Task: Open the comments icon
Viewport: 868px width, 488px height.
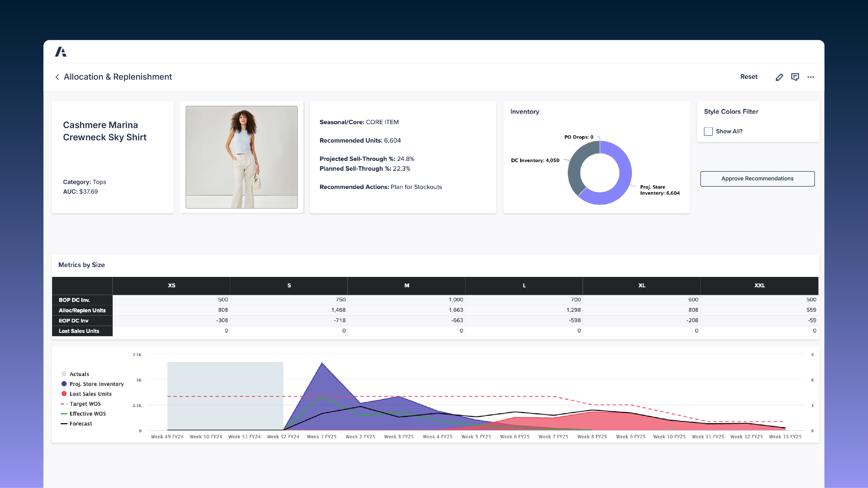Action: tap(795, 77)
